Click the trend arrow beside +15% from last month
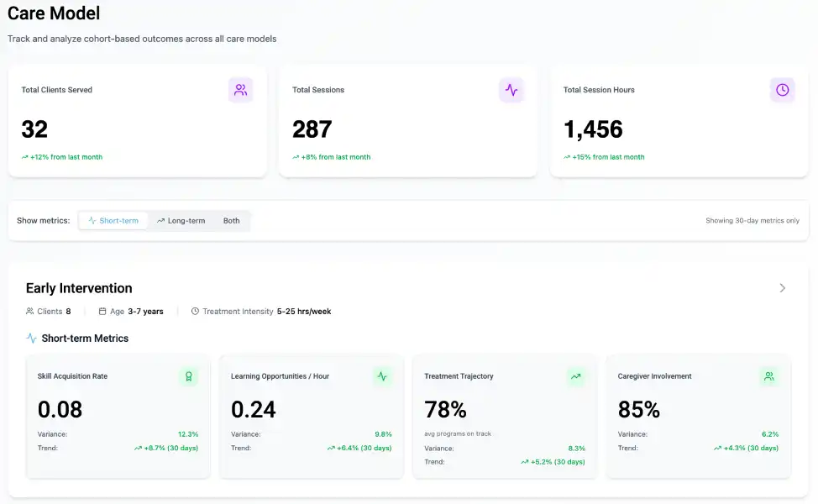 567,157
